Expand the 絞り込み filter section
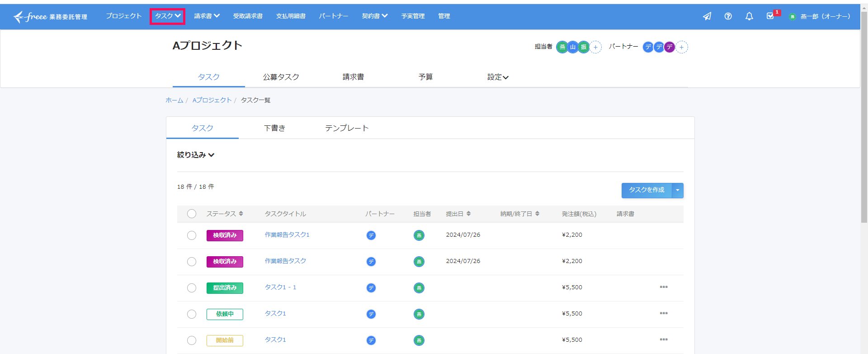This screenshot has height=354, width=868. click(196, 155)
